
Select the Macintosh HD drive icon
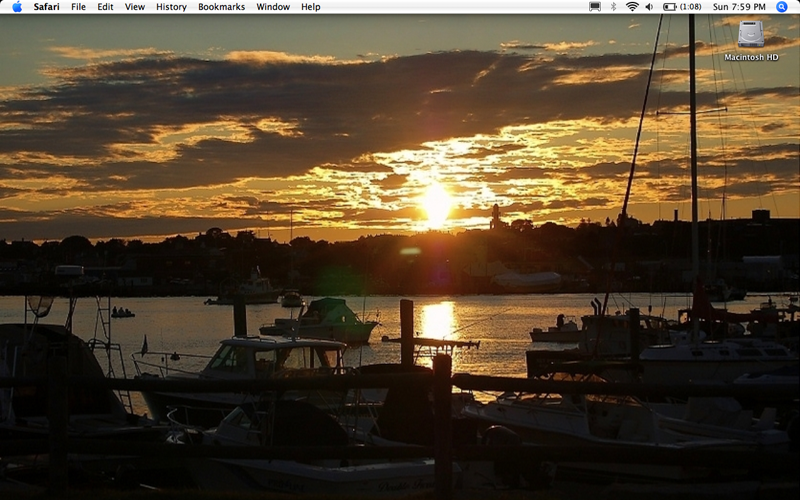pos(751,34)
